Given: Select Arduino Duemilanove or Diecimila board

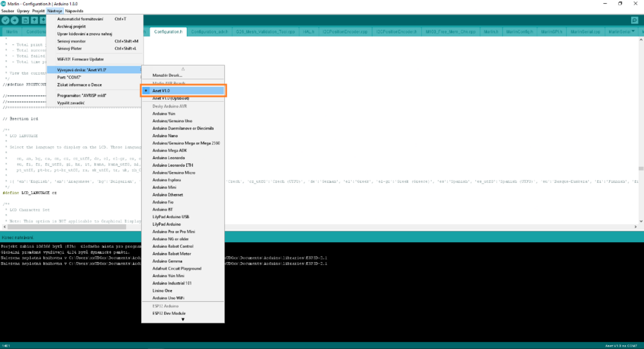Looking at the screenshot, I should tap(183, 129).
